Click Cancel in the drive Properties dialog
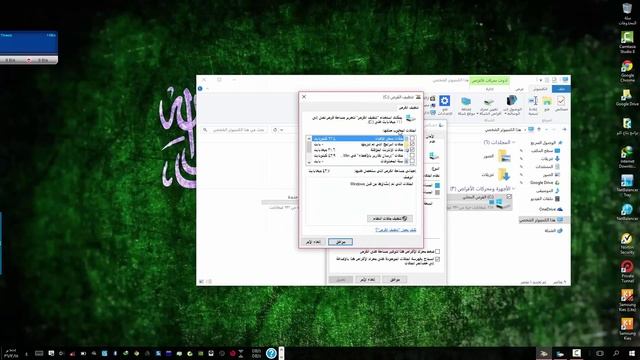640x360 pixels. [367, 280]
